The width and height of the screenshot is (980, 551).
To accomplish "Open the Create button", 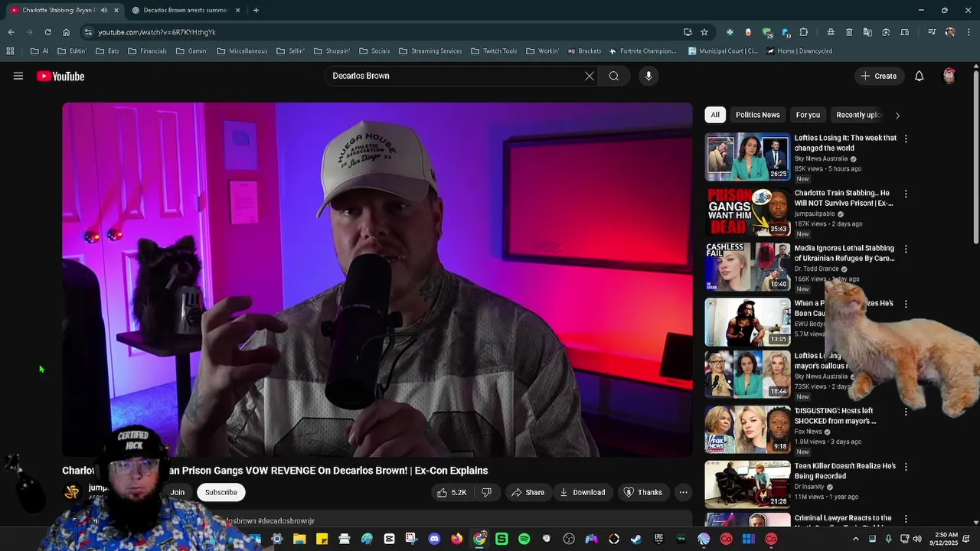I will click(x=879, y=76).
